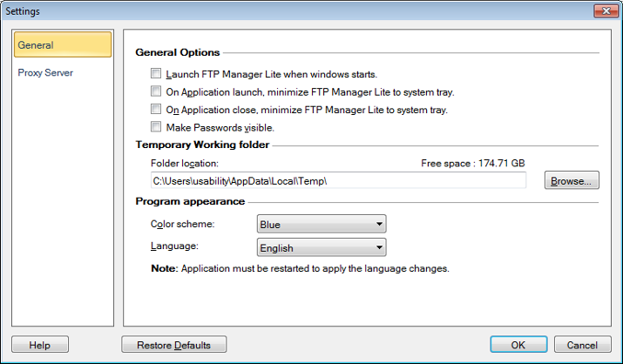Image resolution: width=623 pixels, height=364 pixels.
Task: Enable launch FTP Manager Lite at Windows start
Action: coord(156,74)
